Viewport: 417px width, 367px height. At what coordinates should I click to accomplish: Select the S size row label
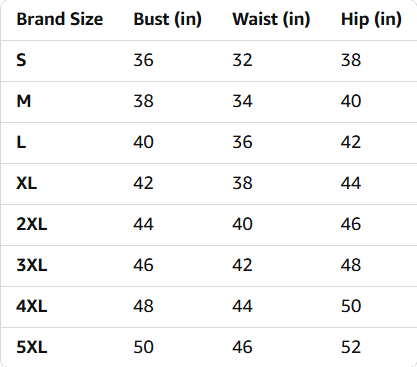point(21,60)
